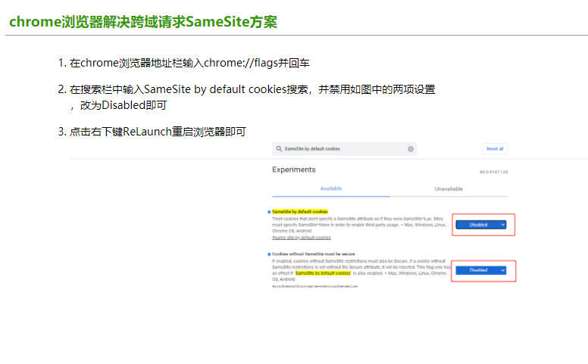Image resolution: width=588 pixels, height=364 pixels.
Task: Click step 3 text about ReLaunch重启浏览器
Action: (x=158, y=132)
